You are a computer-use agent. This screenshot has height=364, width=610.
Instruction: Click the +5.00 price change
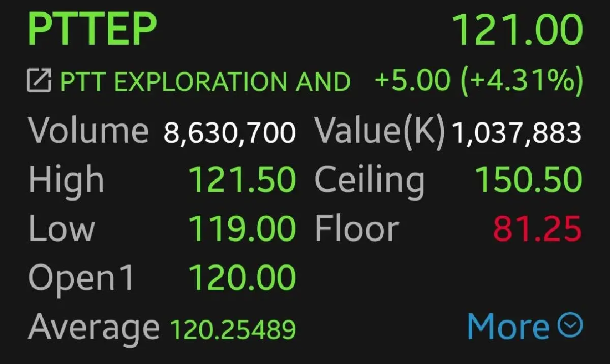point(412,80)
